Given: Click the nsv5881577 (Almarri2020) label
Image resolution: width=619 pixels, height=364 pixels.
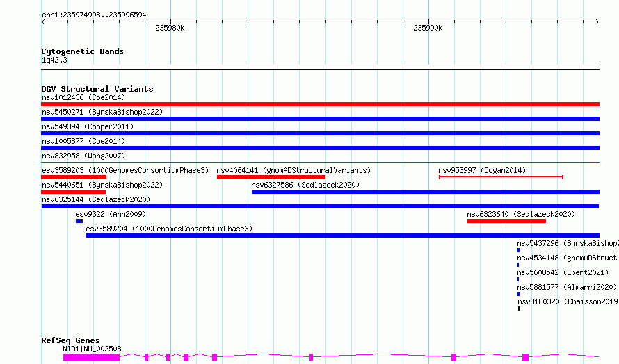Looking at the screenshot, I should pos(567,287).
